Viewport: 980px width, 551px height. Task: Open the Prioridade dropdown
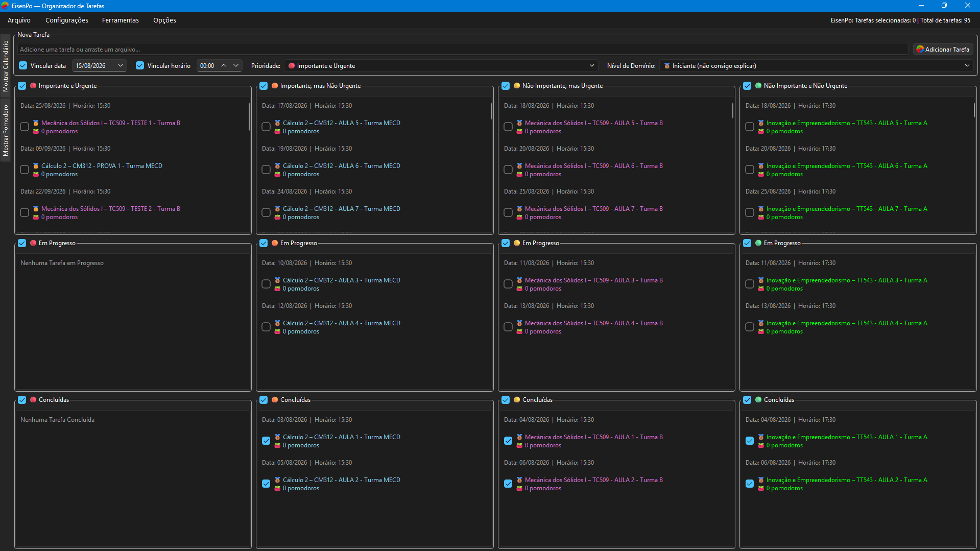click(441, 66)
